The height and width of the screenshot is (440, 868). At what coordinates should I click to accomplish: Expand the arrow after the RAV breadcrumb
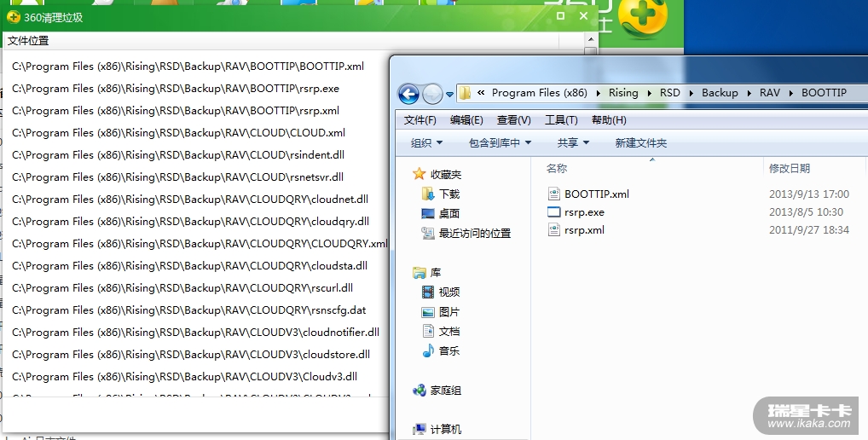791,93
